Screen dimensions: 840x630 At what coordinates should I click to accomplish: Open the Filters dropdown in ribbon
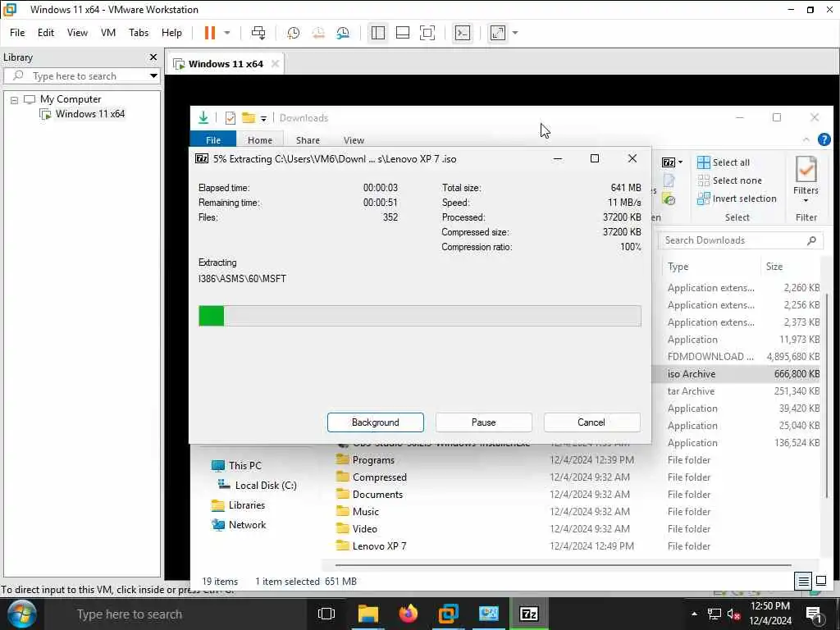[x=806, y=180]
